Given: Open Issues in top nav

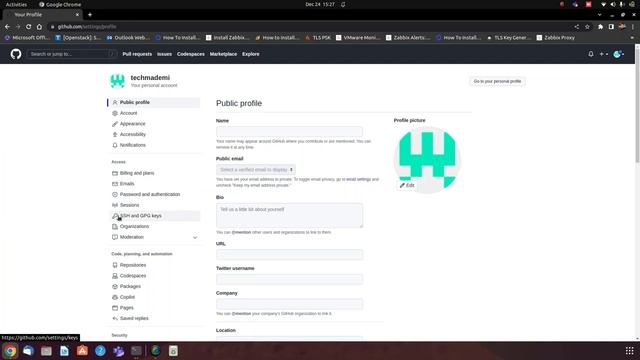Looking at the screenshot, I should 164,54.
